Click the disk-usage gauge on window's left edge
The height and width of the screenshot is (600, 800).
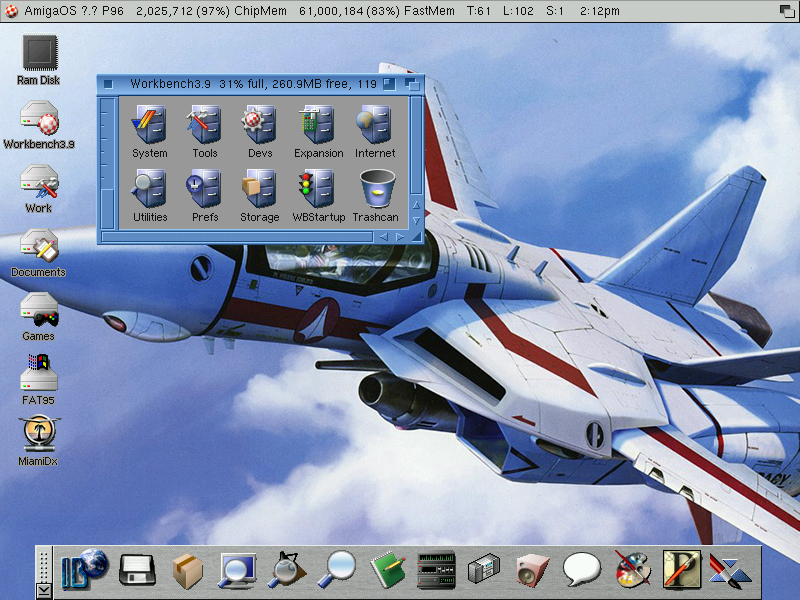coord(108,163)
